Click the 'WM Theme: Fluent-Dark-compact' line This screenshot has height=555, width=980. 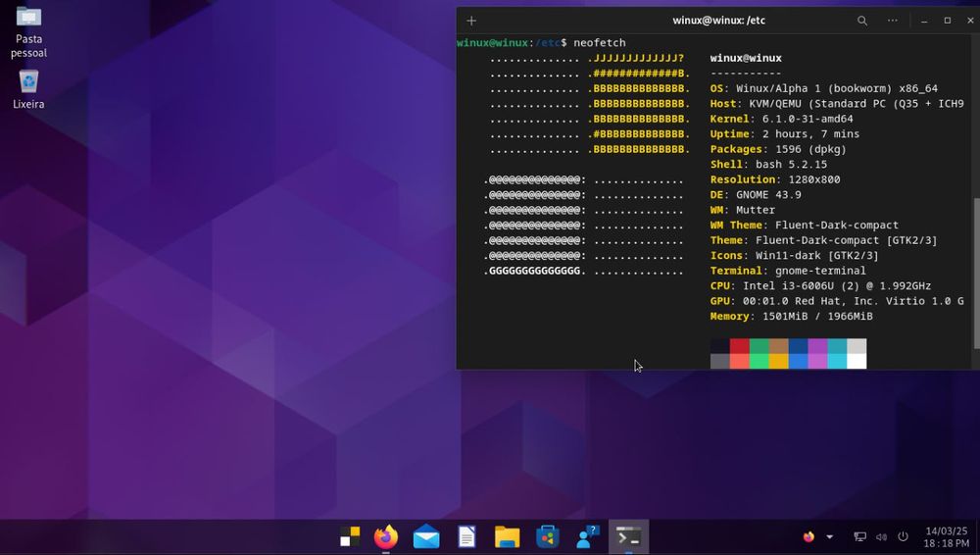pos(805,226)
